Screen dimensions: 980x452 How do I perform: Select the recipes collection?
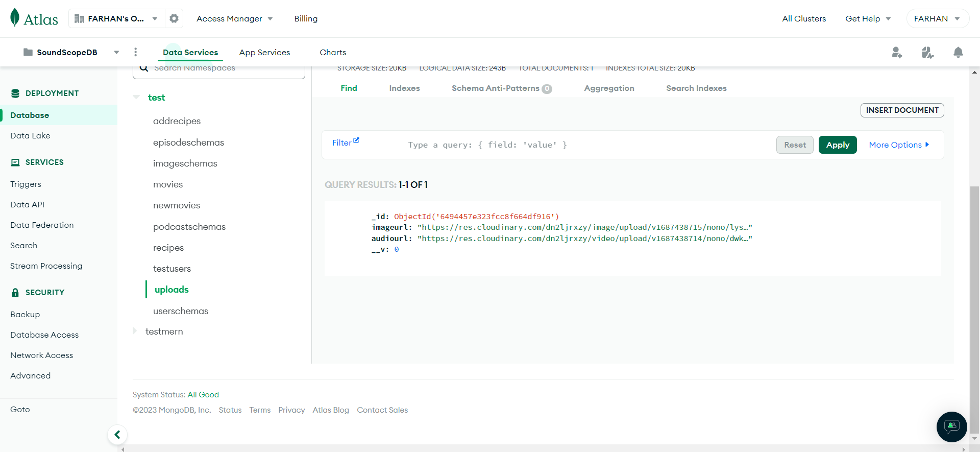(x=168, y=248)
